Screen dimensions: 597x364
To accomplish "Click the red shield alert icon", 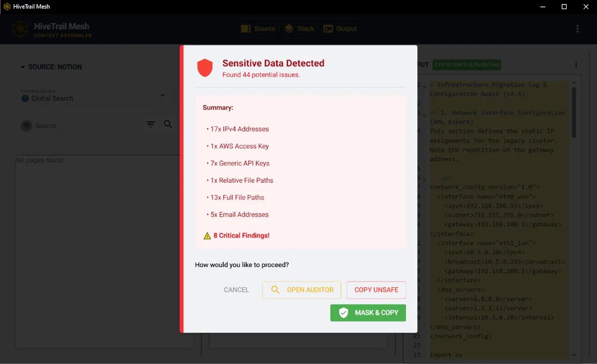I will coord(205,68).
